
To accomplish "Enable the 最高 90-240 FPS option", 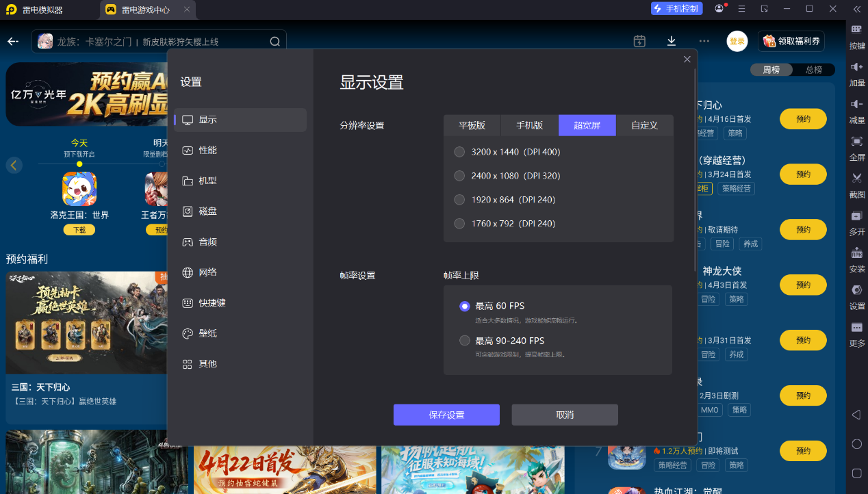I will click(465, 341).
